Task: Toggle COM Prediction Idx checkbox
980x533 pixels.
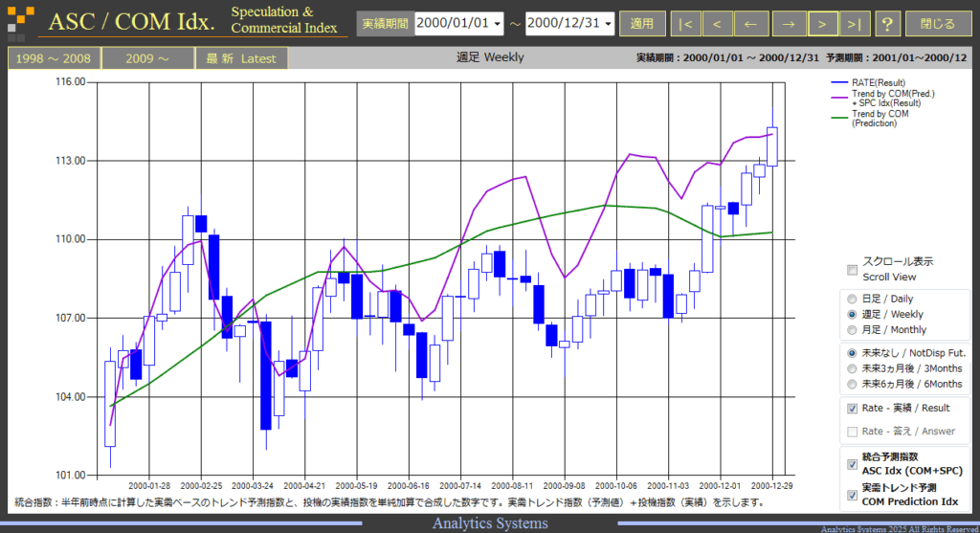Action: (852, 495)
